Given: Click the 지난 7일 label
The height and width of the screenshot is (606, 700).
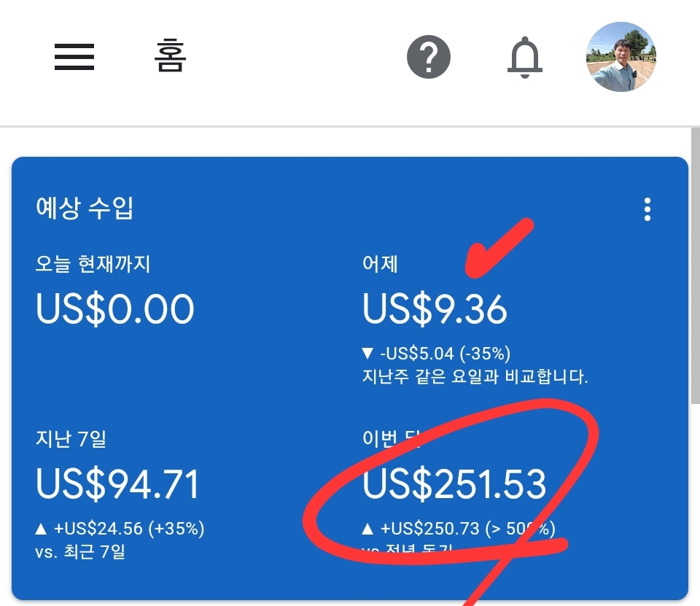Looking at the screenshot, I should (71, 439).
